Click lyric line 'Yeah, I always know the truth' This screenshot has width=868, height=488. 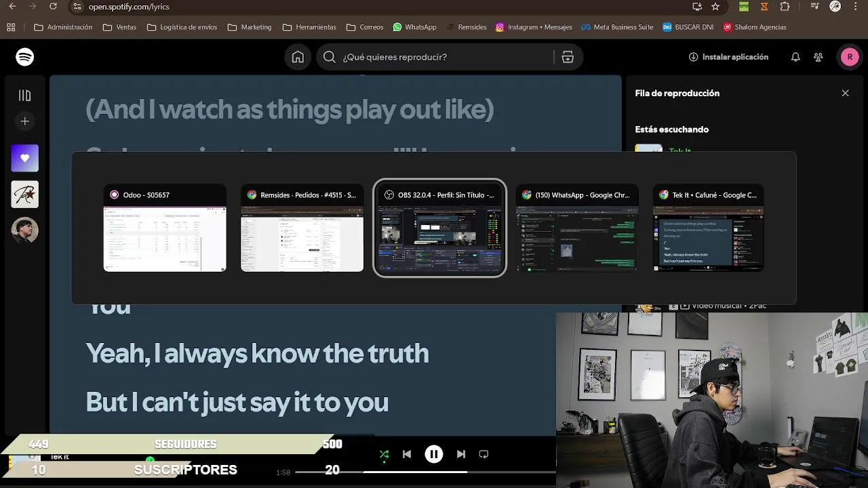[x=257, y=353]
